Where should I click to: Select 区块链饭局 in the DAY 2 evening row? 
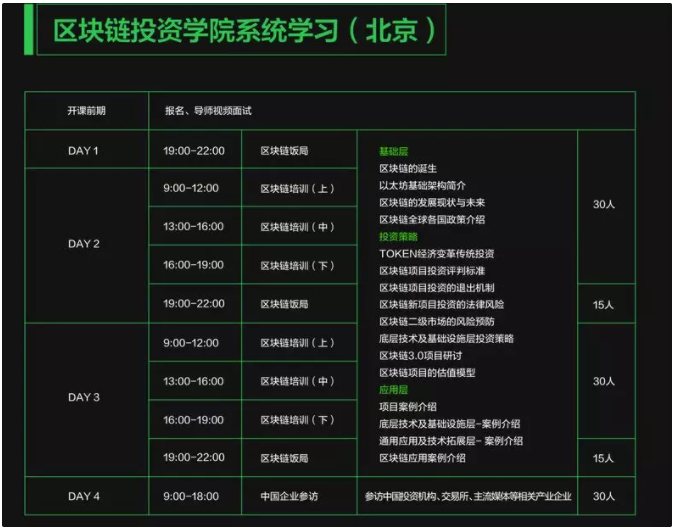pos(284,304)
